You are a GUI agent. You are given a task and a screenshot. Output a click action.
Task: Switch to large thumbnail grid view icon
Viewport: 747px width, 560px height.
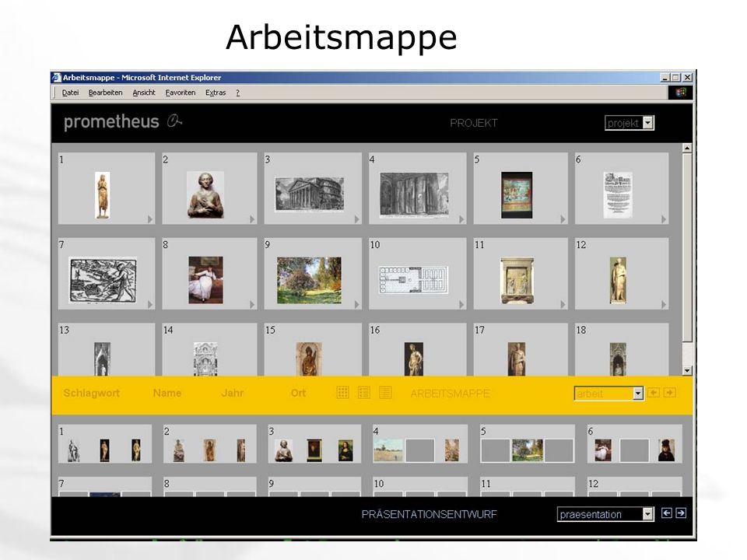pos(343,392)
